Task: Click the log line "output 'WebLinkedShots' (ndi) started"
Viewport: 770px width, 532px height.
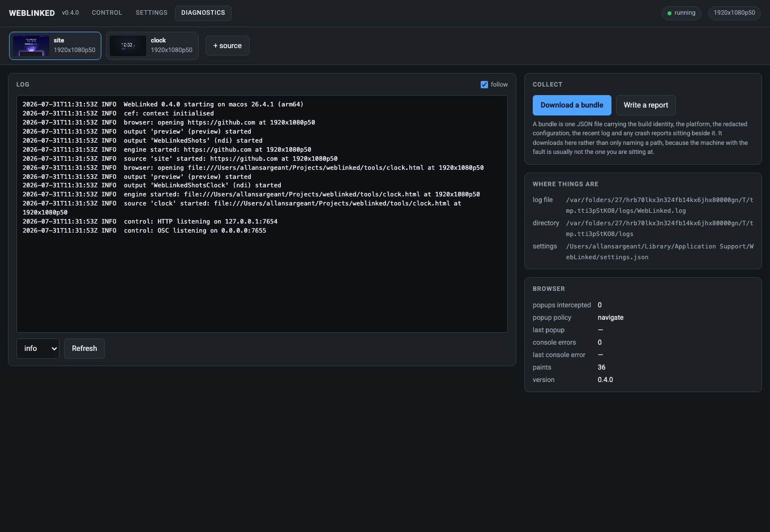Action: 143,140
